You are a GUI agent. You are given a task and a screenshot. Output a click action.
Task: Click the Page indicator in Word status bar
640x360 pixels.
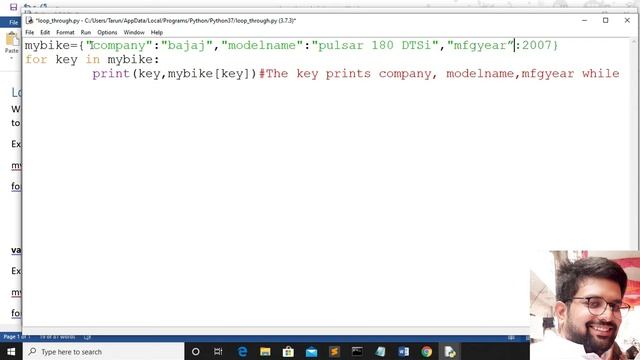(16, 337)
